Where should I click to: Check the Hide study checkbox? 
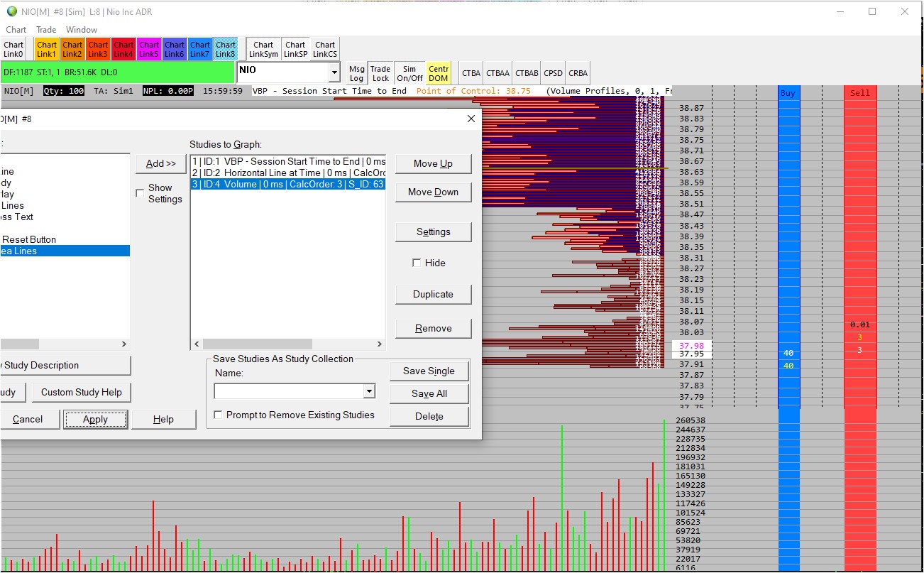(x=417, y=263)
